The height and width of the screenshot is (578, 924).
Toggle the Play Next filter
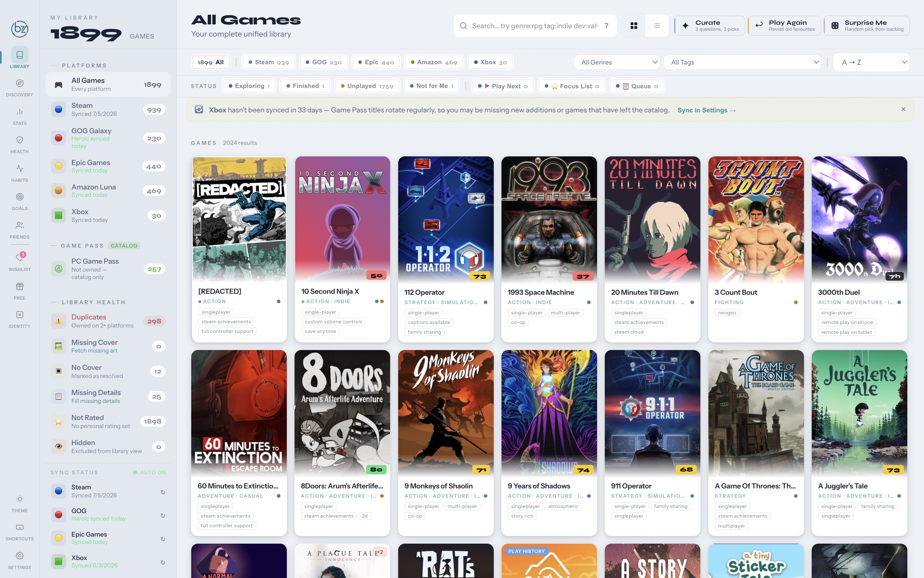pyautogui.click(x=503, y=86)
